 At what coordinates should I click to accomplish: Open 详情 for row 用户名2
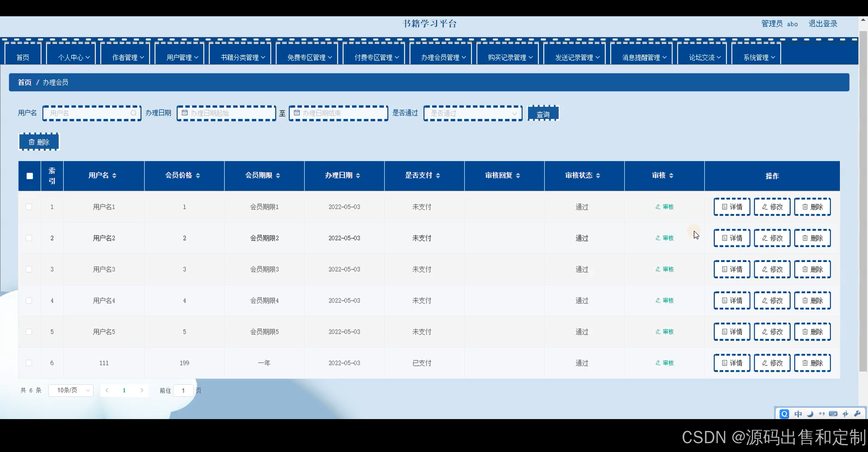(732, 238)
